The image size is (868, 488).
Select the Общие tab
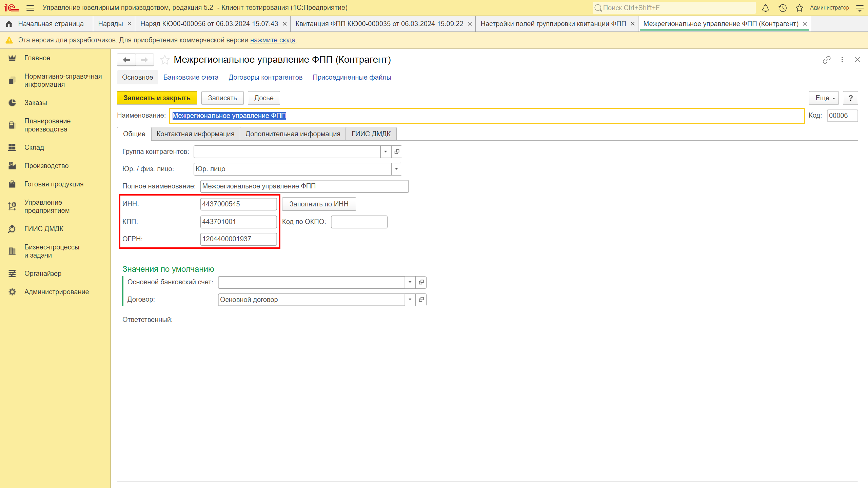pyautogui.click(x=134, y=134)
